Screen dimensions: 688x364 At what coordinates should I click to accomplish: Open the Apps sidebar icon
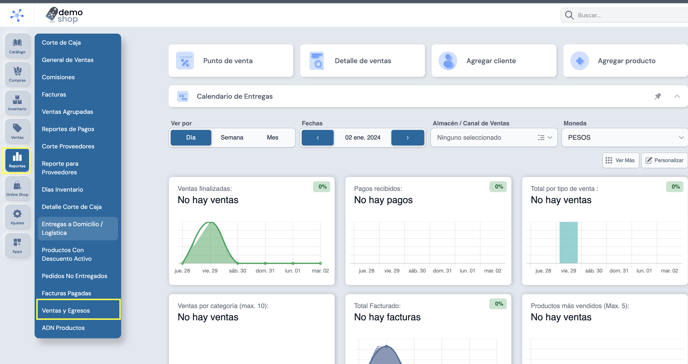pyautogui.click(x=17, y=245)
